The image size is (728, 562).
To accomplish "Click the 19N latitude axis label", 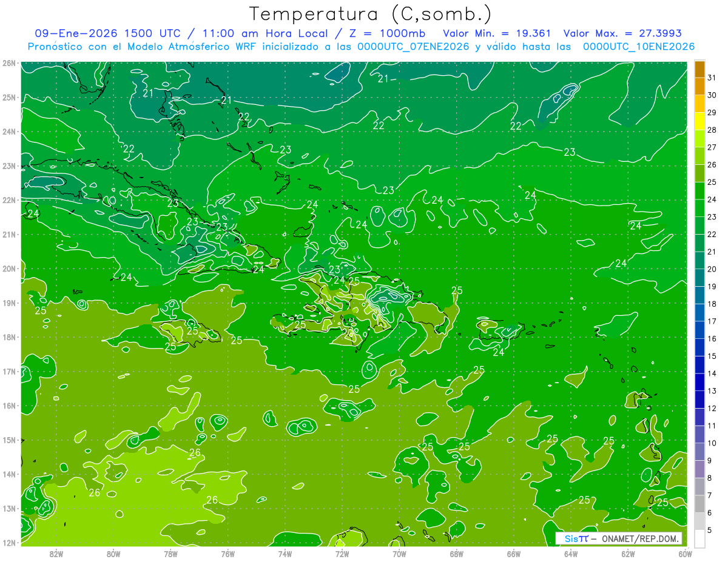I will (9, 303).
